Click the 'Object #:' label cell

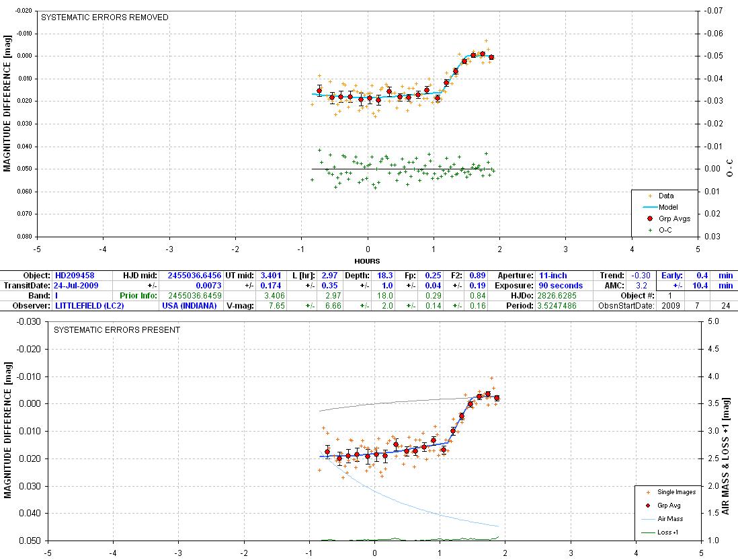tap(637, 296)
